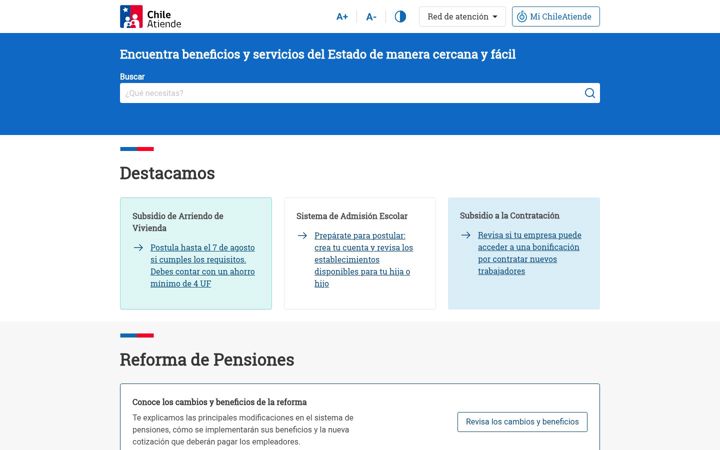720x450 pixels.
Task: Select the Destacamos section heading
Action: point(167,174)
